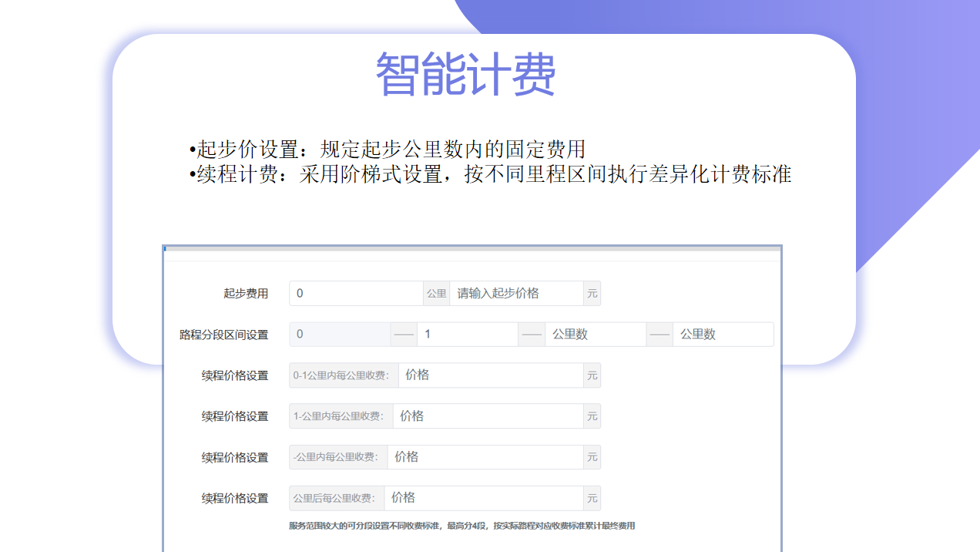Click the 起步费用 kilometer input showing 0
The width and height of the screenshot is (980, 552).
(x=356, y=294)
